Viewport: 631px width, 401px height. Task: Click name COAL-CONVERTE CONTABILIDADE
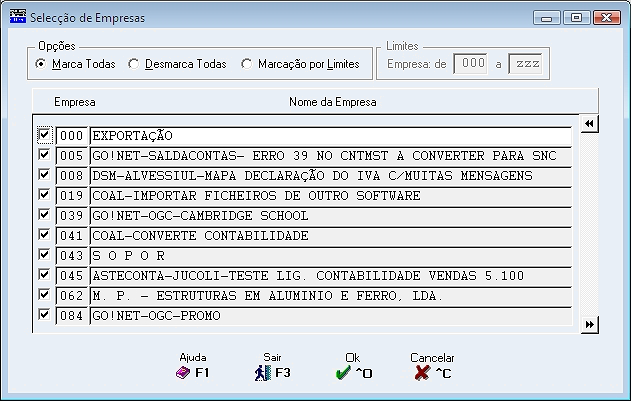330,236
